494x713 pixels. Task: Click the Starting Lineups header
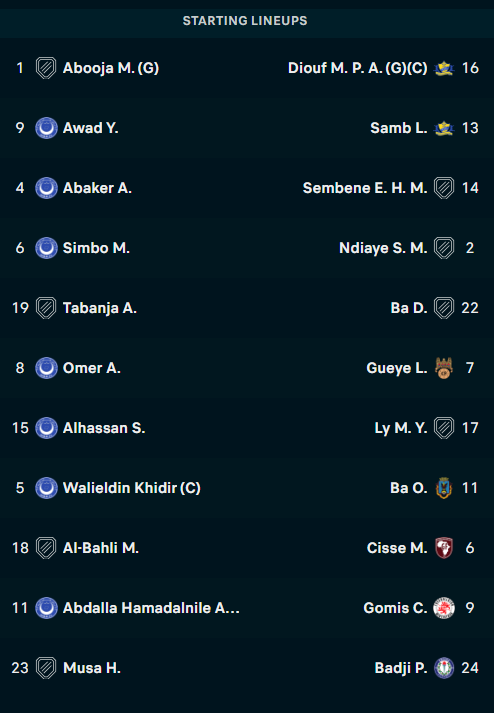245,20
